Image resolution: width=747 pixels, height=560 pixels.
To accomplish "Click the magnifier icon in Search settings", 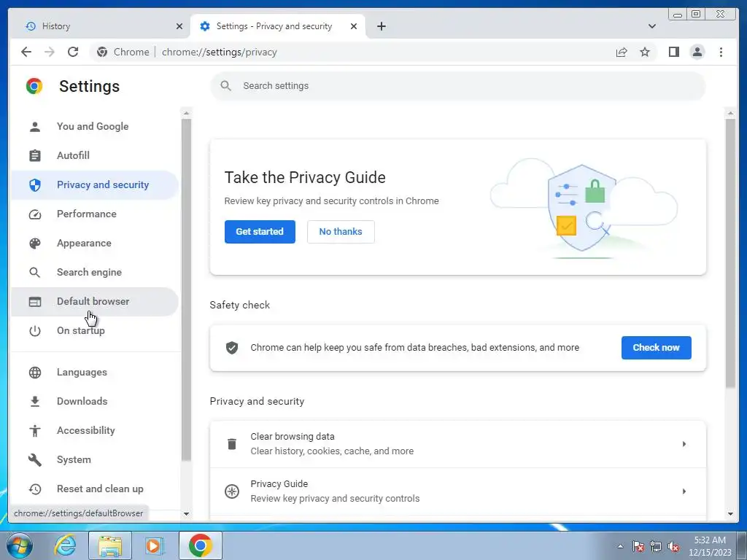I will pos(226,86).
